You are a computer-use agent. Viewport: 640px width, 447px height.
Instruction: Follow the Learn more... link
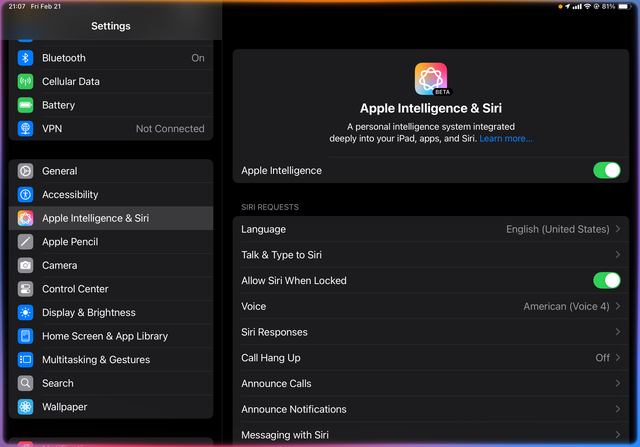pyautogui.click(x=506, y=139)
